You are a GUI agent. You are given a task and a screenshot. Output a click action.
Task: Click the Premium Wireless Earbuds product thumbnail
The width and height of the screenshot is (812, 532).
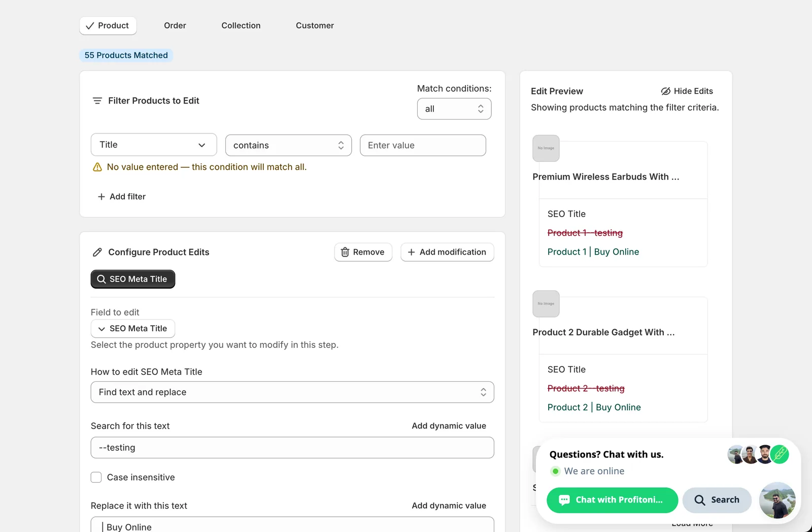(x=546, y=149)
